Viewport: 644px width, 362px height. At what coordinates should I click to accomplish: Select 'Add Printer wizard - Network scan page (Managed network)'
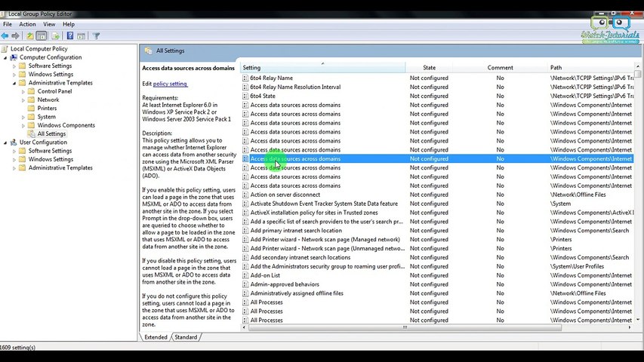(325, 240)
